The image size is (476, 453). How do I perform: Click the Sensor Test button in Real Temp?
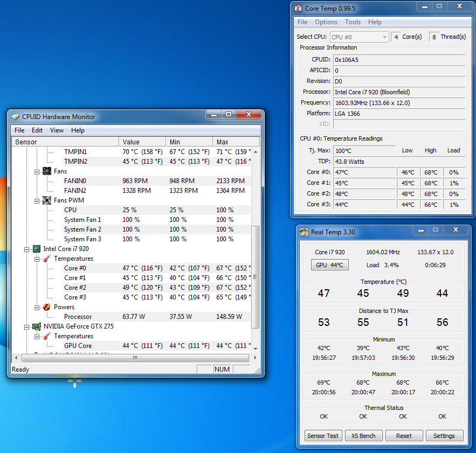click(x=323, y=436)
